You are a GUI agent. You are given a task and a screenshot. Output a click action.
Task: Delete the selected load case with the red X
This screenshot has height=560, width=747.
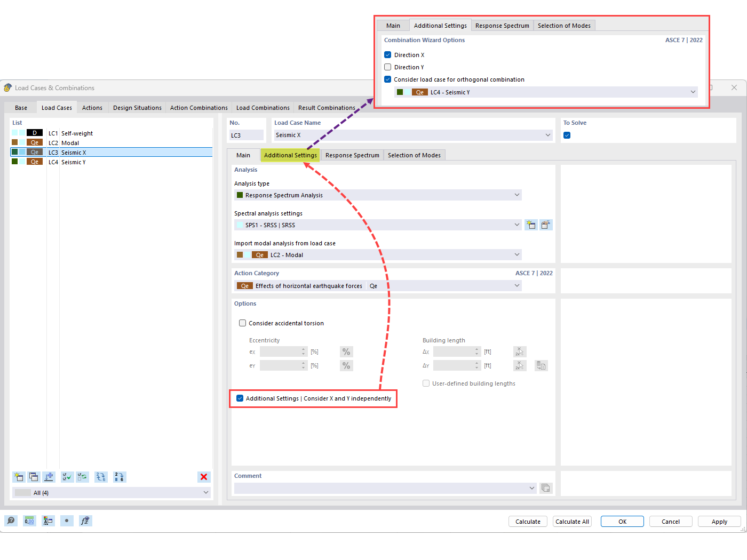(x=204, y=477)
